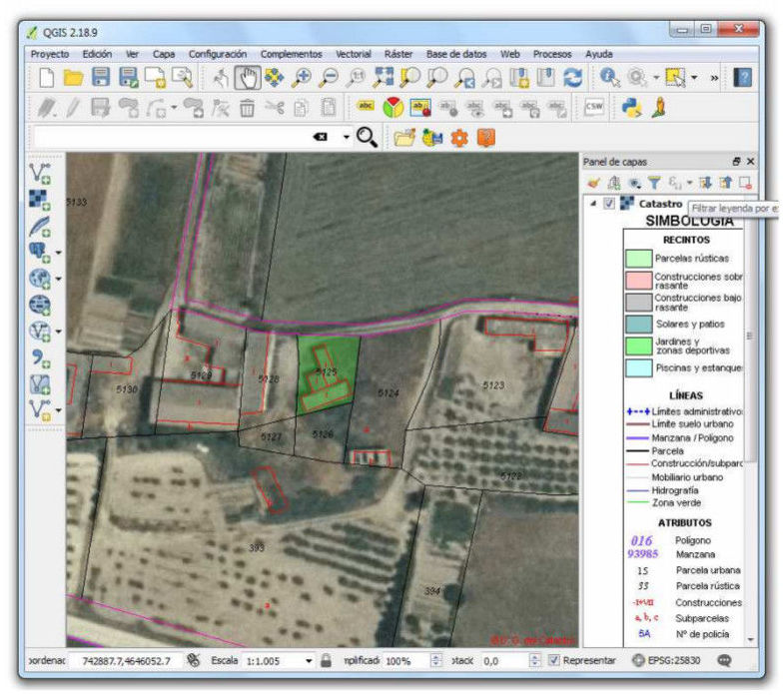Open the Procesos menu
The image size is (784, 700).
point(552,54)
